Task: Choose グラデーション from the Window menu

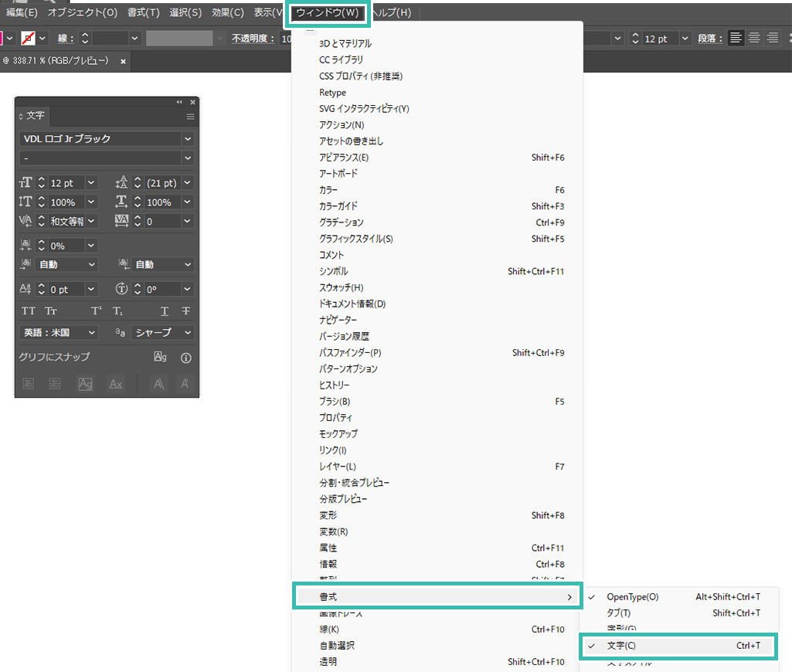Action: pyautogui.click(x=437, y=222)
